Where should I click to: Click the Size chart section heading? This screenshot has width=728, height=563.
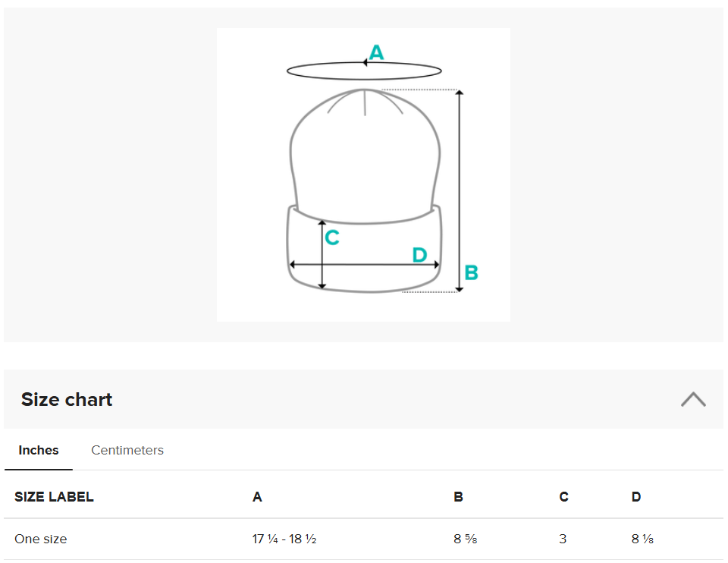(67, 400)
